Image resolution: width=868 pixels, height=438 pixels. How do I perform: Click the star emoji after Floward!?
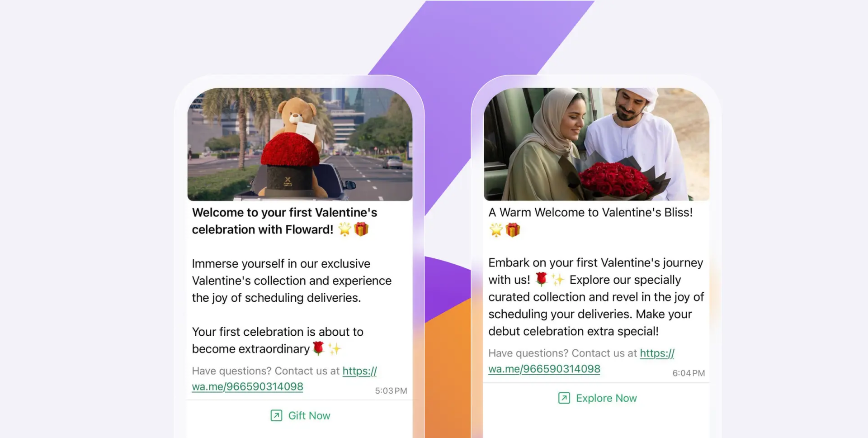click(x=344, y=229)
